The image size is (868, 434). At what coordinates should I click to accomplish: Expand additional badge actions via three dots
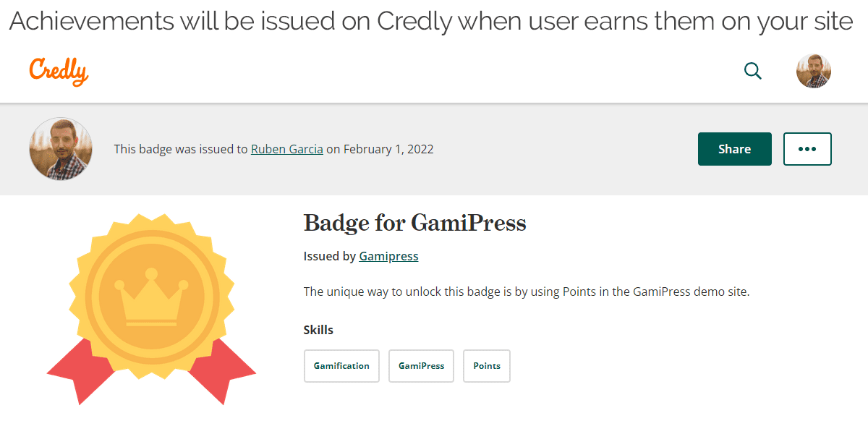pos(807,149)
